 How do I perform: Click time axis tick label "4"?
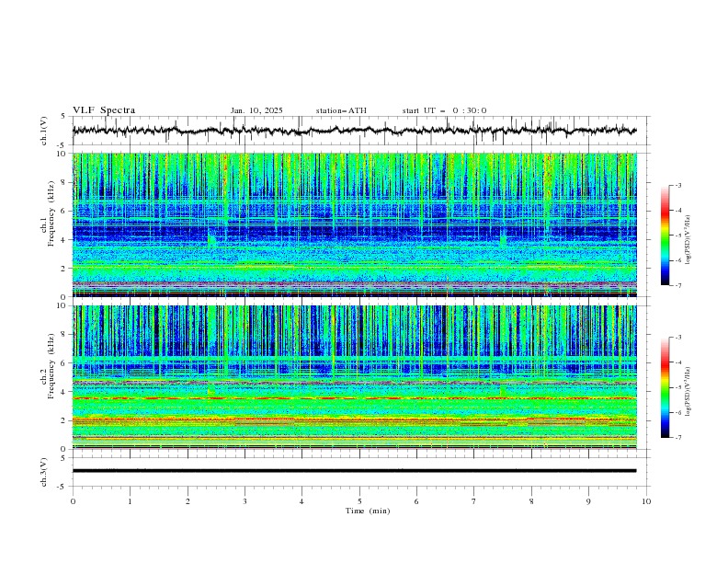[x=301, y=501]
